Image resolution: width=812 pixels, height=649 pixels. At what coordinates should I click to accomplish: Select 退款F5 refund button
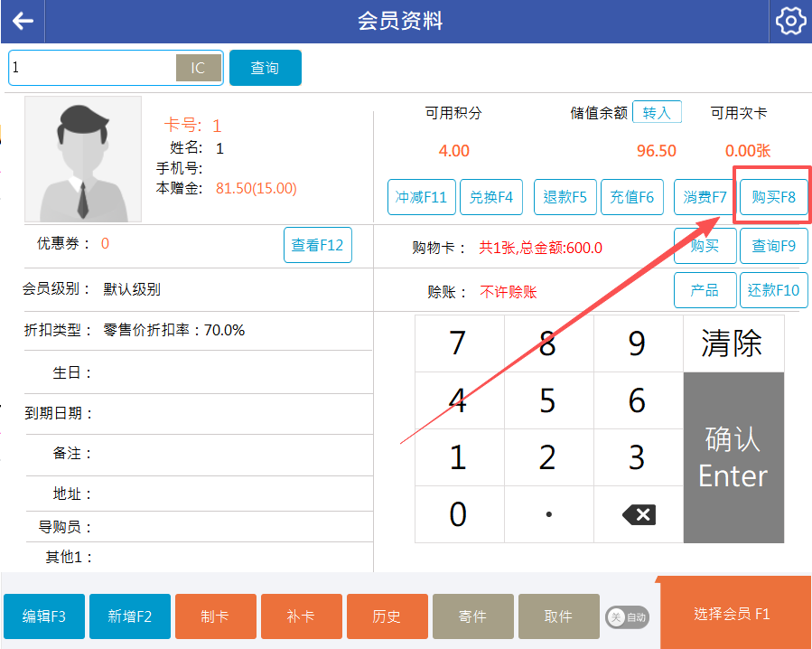[x=565, y=197]
